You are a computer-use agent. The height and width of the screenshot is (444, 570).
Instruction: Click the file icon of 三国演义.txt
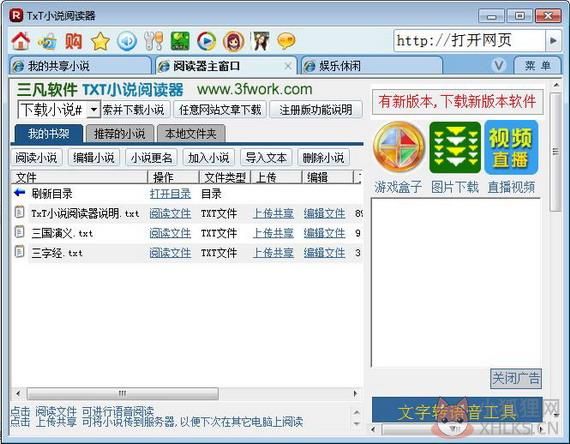tap(19, 232)
